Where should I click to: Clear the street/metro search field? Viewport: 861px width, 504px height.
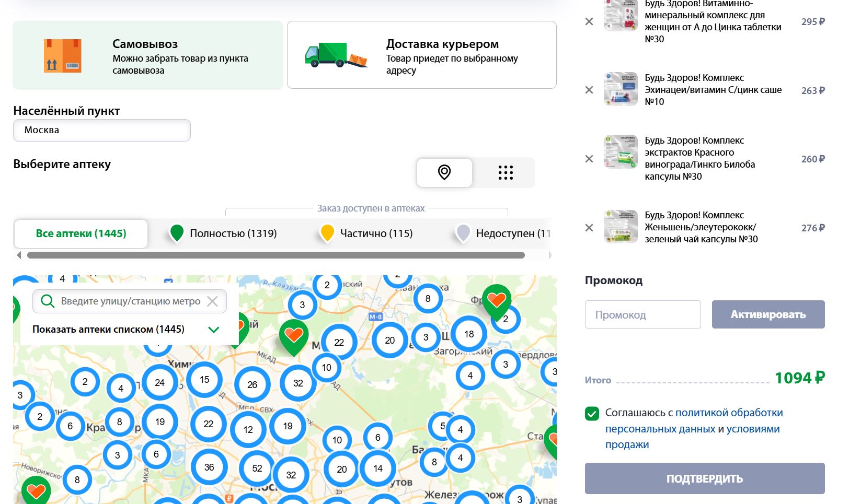click(212, 301)
